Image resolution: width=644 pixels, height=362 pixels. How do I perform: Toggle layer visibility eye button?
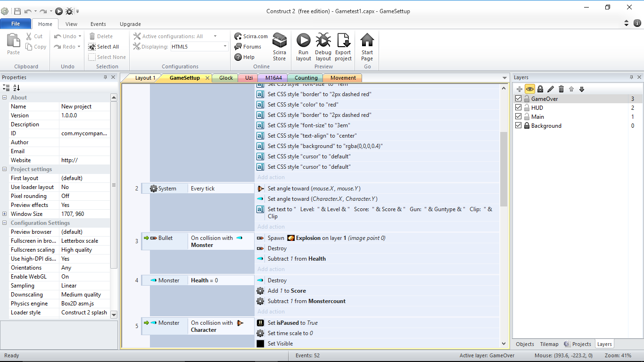pos(530,89)
